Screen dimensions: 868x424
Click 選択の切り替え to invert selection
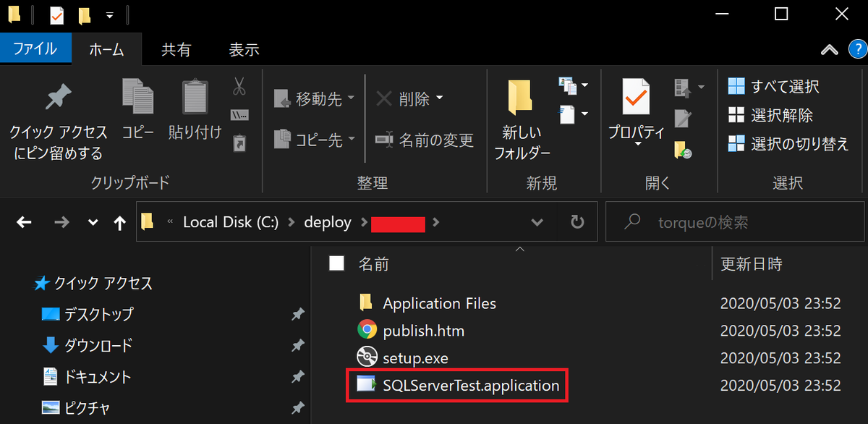pos(788,143)
